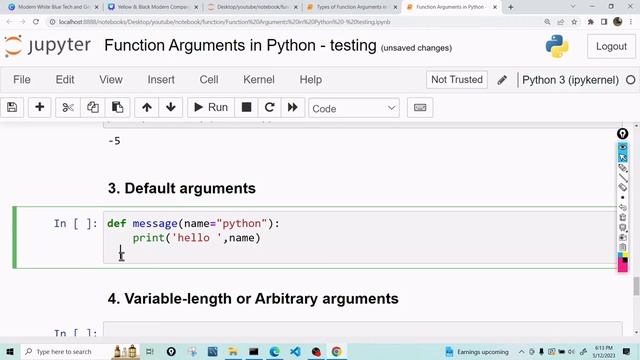640x360 pixels.
Task: Interrupt the kernel with the stop square
Action: 246,107
